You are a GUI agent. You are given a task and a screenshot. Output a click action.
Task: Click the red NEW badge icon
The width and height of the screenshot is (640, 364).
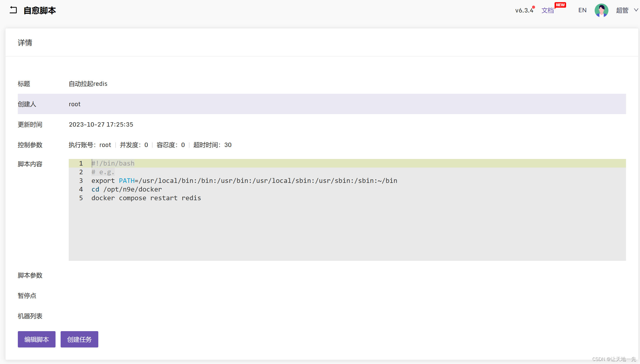point(560,5)
